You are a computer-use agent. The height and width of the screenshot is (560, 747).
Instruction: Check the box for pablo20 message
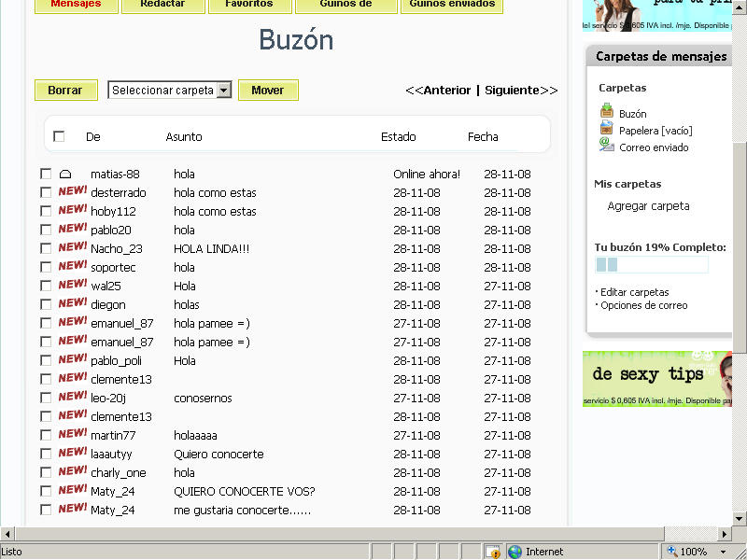point(46,230)
